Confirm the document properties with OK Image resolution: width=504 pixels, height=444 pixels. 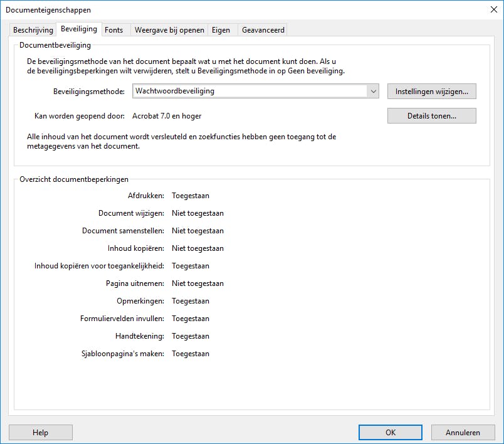pos(390,432)
